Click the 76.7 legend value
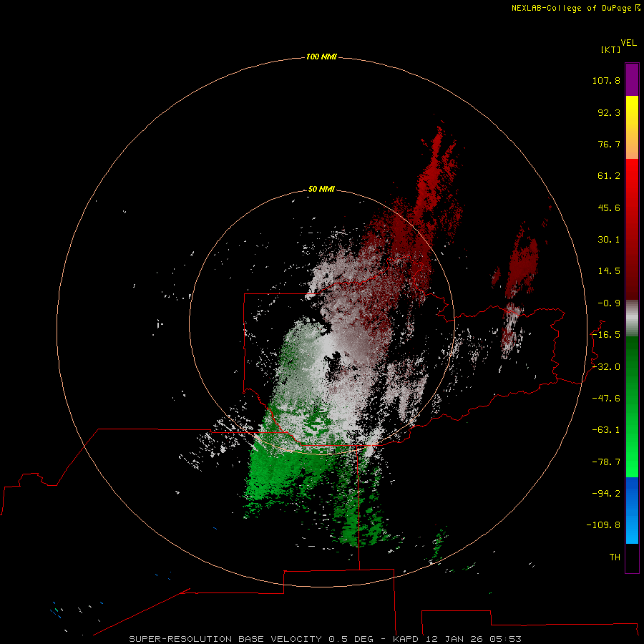The height and width of the screenshot is (644, 644). (609, 144)
